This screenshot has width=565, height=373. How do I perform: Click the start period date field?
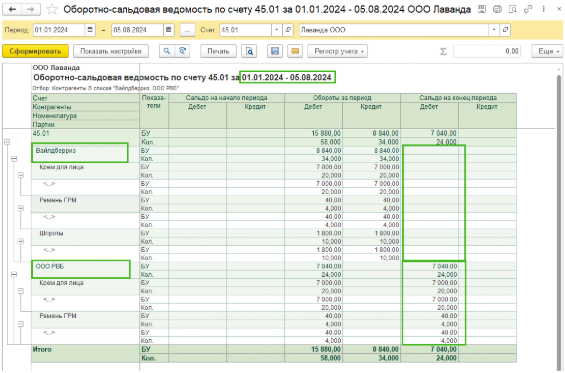[x=59, y=30]
